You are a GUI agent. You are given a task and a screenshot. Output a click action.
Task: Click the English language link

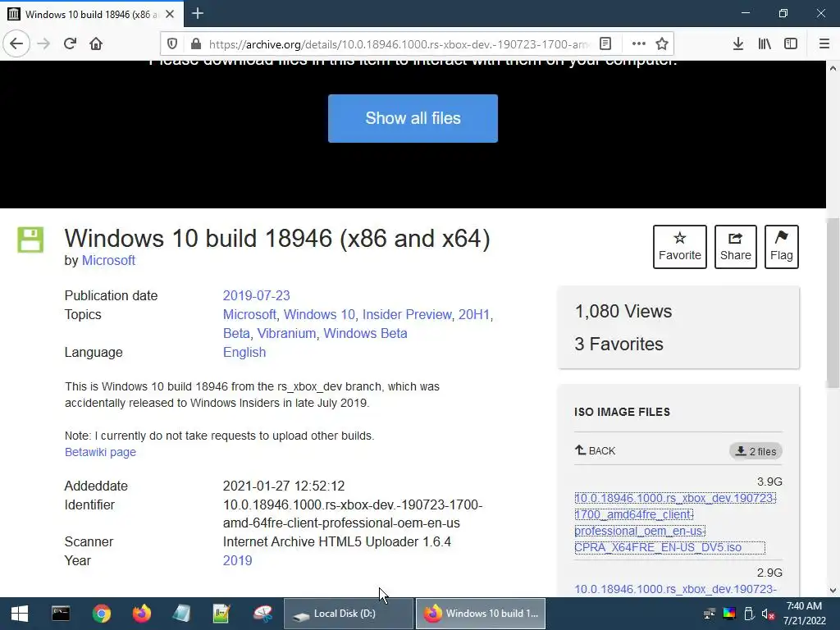click(244, 352)
